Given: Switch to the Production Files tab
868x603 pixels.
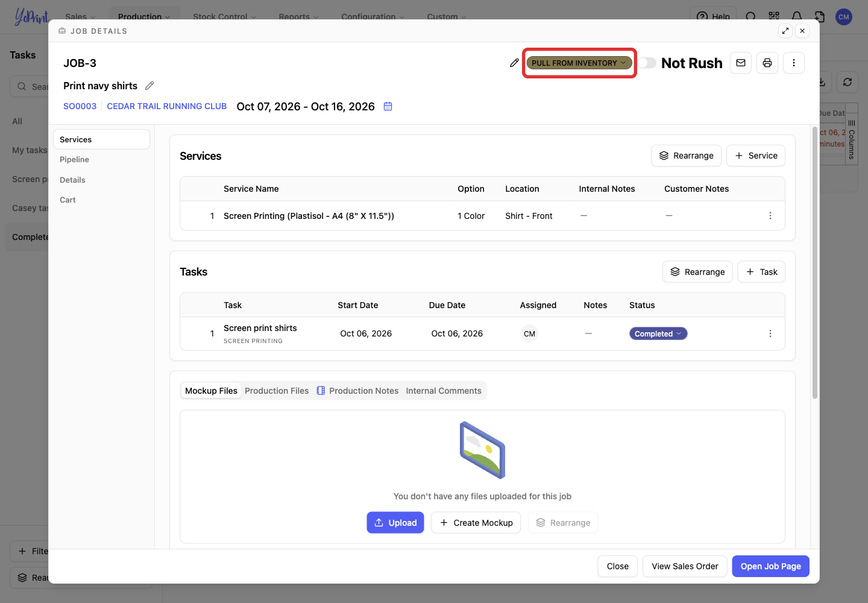Looking at the screenshot, I should (277, 391).
